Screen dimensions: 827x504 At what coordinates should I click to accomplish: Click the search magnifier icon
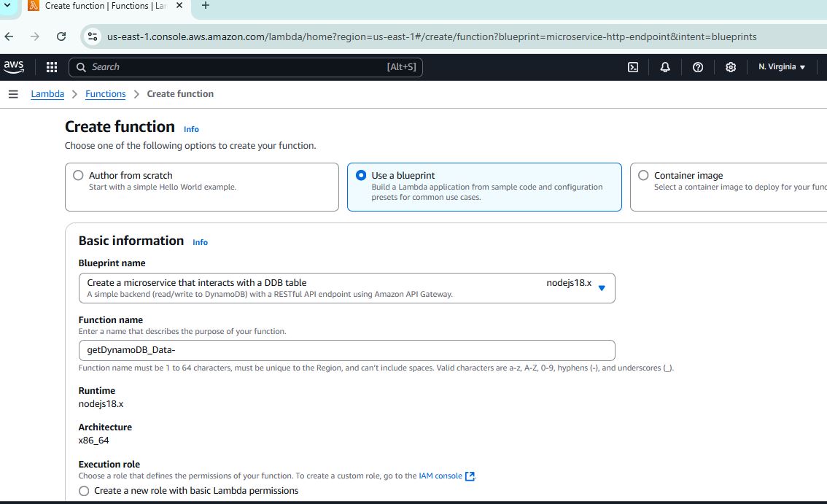81,67
